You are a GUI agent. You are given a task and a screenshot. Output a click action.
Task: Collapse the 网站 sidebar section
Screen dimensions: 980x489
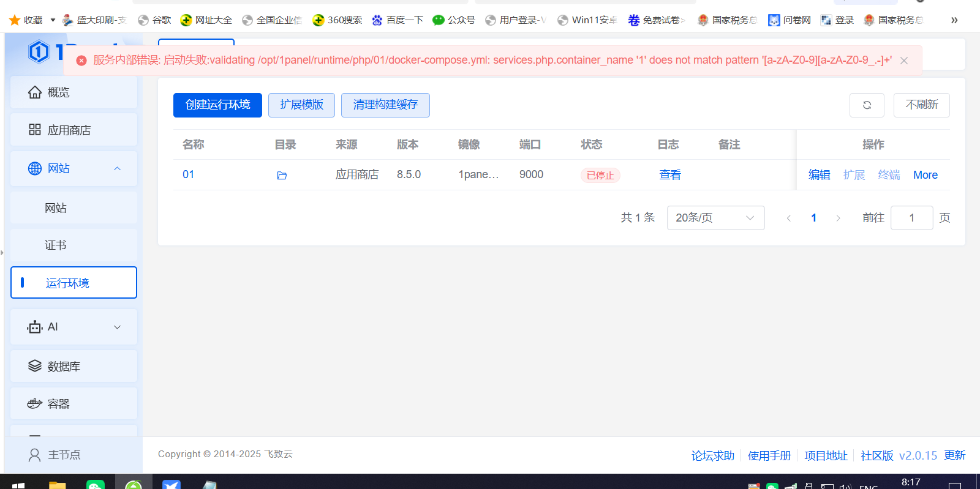tap(117, 168)
